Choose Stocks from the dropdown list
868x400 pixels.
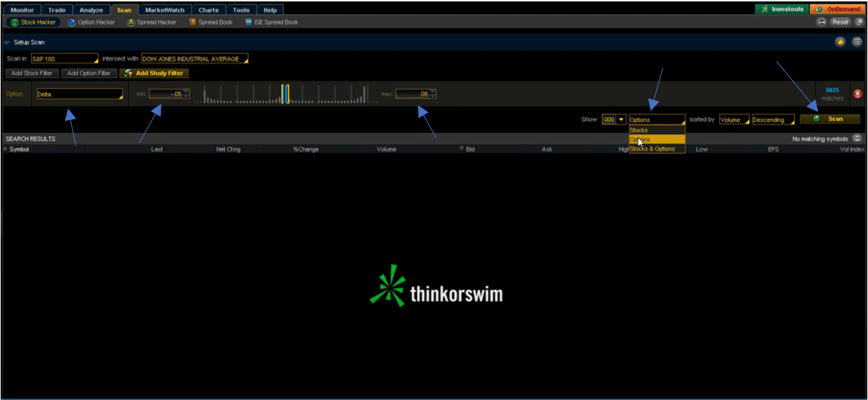tap(656, 130)
